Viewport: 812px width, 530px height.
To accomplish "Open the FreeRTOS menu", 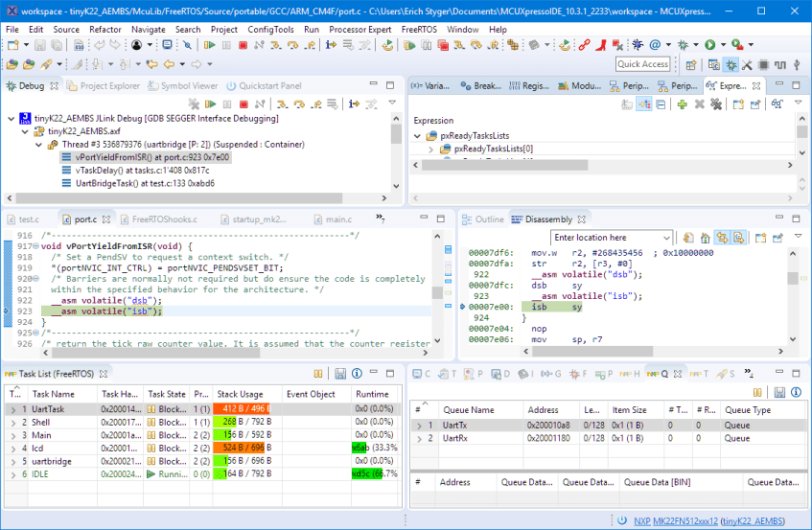I will coord(419,30).
